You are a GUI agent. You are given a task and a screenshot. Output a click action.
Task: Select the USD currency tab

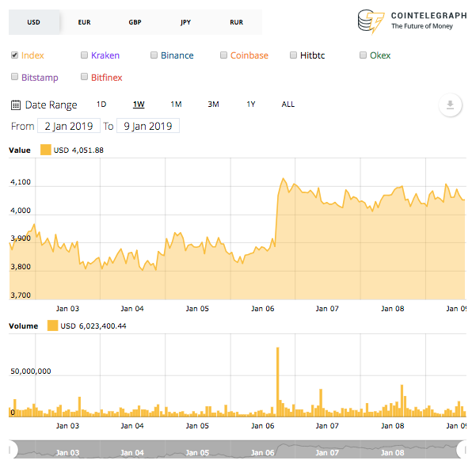(34, 22)
